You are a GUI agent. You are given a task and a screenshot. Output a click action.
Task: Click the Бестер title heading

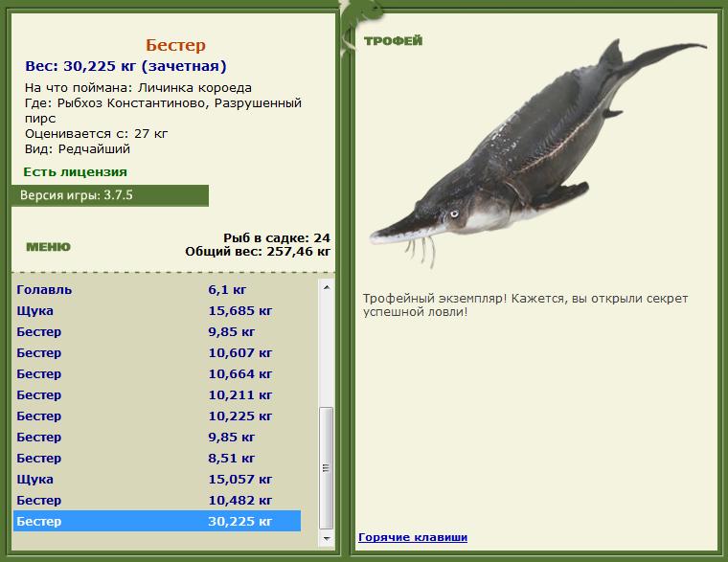175,45
